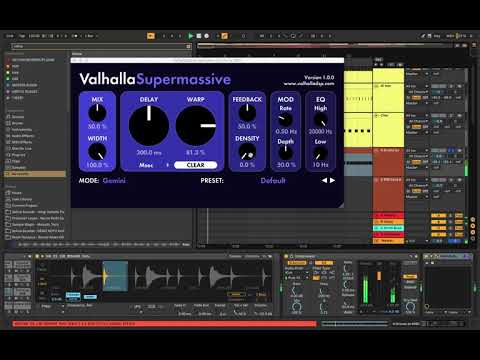Click the MOD Depth knob
Viewport: 480px width, 360px height.
[285, 153]
